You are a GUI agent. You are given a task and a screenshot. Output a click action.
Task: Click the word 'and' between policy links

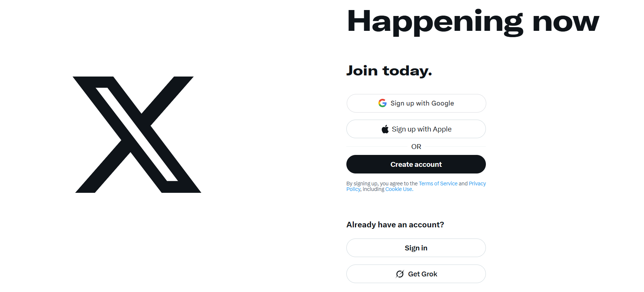point(463,184)
